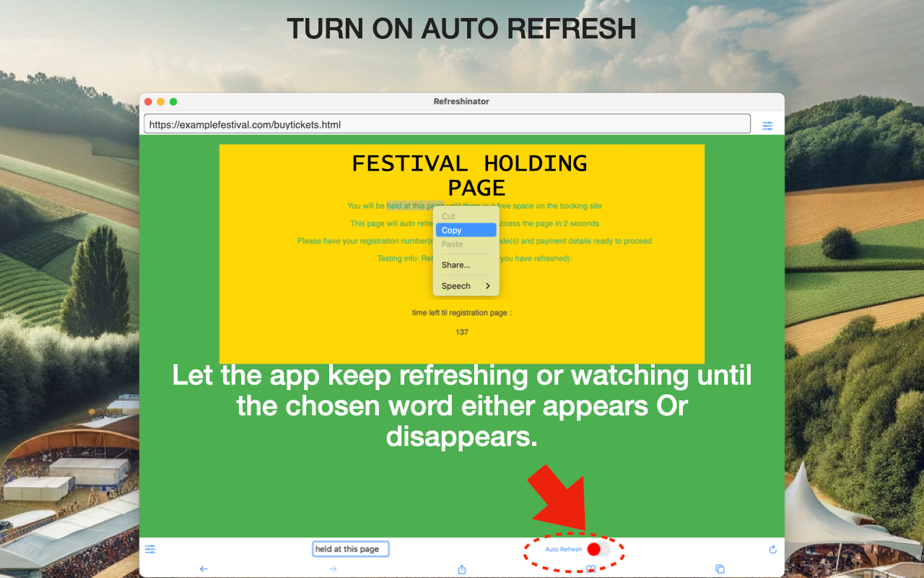Image resolution: width=924 pixels, height=578 pixels.
Task: Click the FESTIVAL HOLDING PAGE heading
Action: (469, 175)
